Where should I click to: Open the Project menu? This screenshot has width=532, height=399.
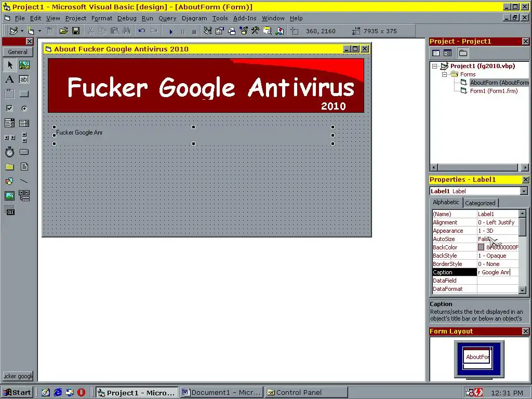(76, 18)
